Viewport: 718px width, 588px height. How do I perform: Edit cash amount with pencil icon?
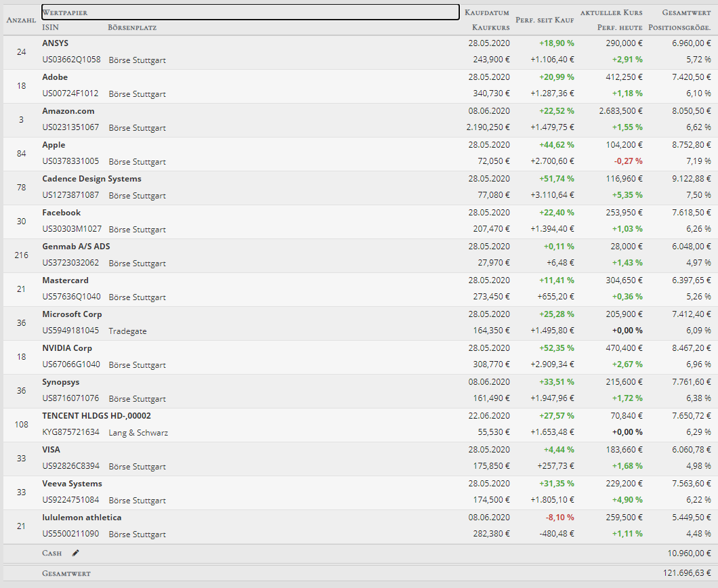coord(76,553)
